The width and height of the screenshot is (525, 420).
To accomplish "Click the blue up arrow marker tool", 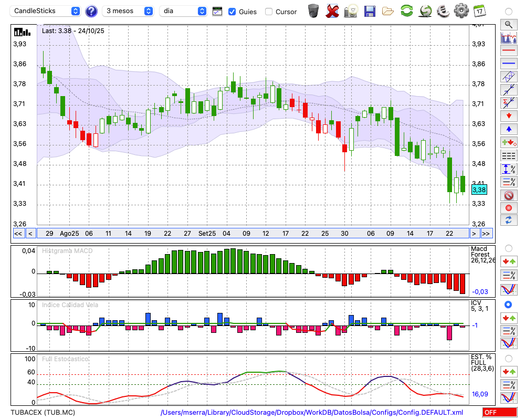I will tap(509, 129).
